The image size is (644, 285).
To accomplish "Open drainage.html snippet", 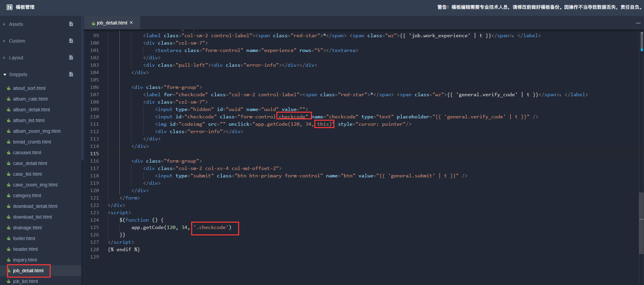I will click(x=27, y=228).
